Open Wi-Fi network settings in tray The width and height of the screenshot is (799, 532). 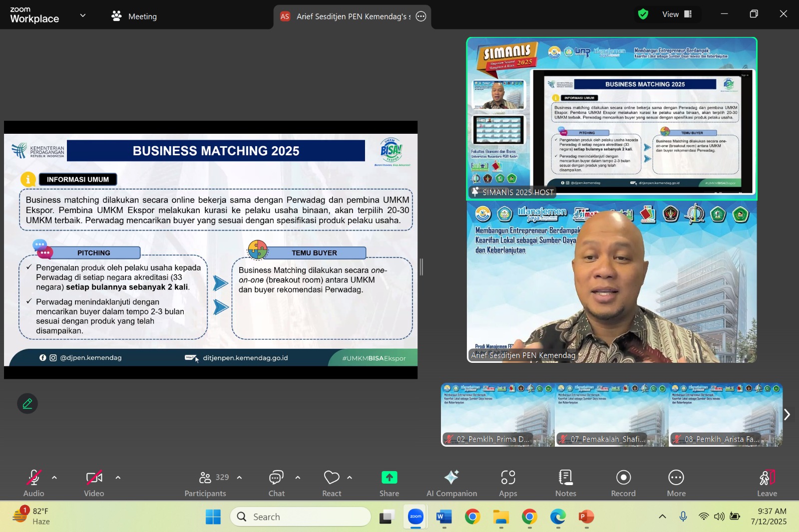tap(704, 517)
